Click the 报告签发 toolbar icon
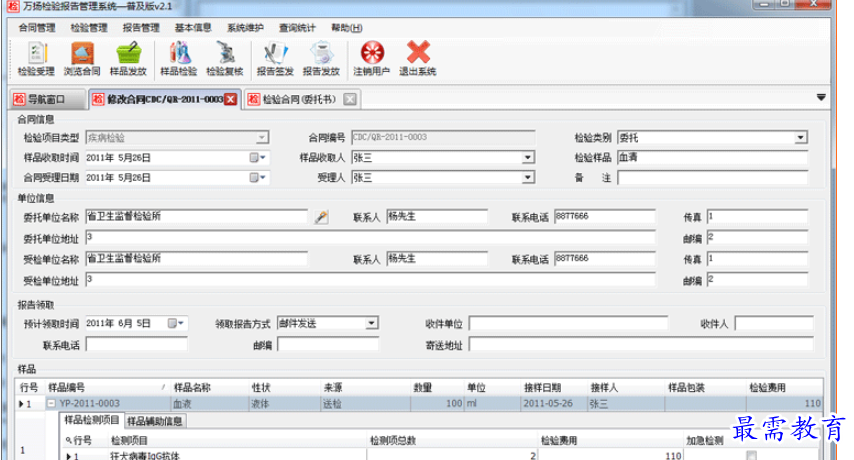This screenshot has height=460, width=854. (x=275, y=57)
